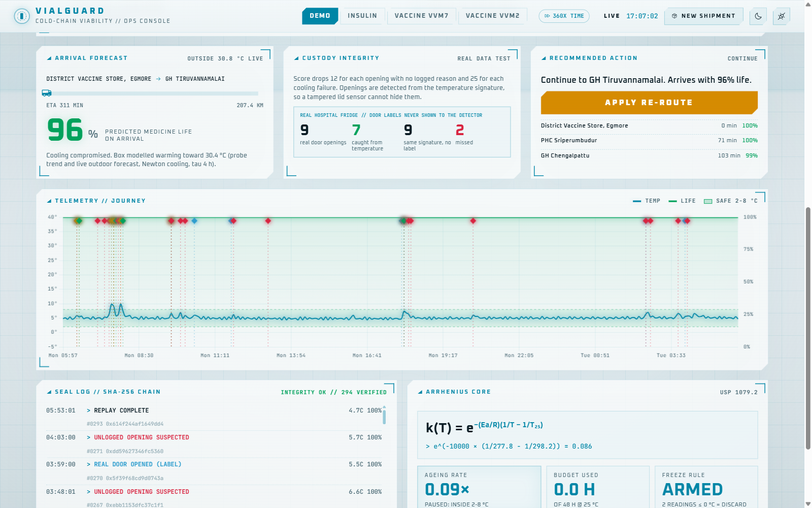
Task: Click the FREEZE RULE ARMED card
Action: point(706,488)
